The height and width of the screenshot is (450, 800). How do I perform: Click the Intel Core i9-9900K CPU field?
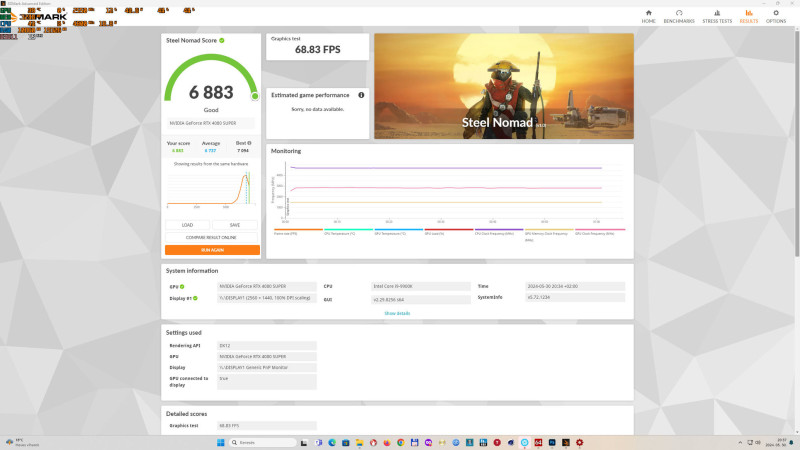click(x=420, y=286)
